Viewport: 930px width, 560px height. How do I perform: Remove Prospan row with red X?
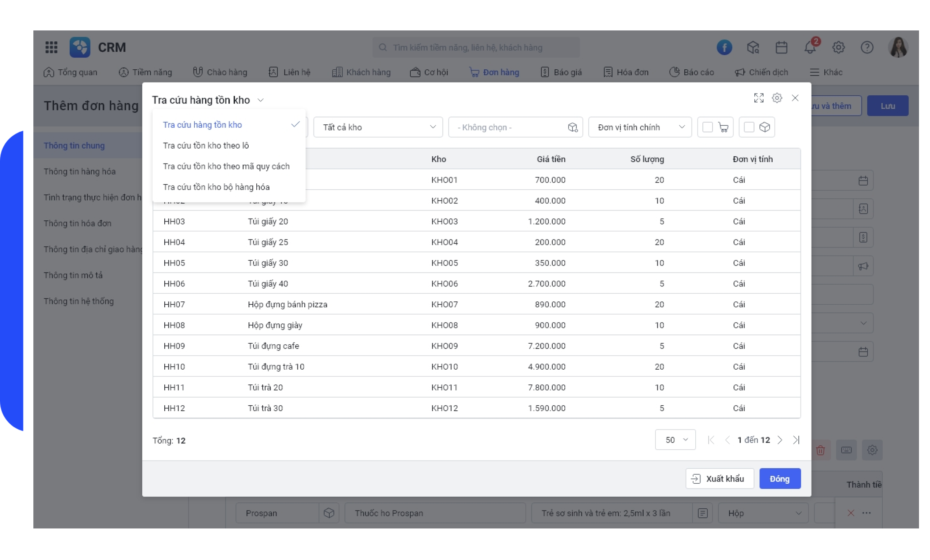(x=850, y=513)
